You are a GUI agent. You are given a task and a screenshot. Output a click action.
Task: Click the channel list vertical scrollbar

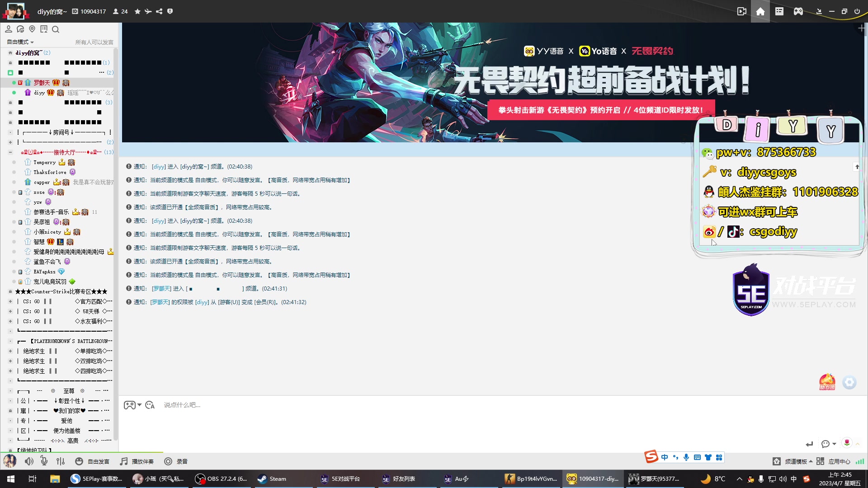coord(116,244)
